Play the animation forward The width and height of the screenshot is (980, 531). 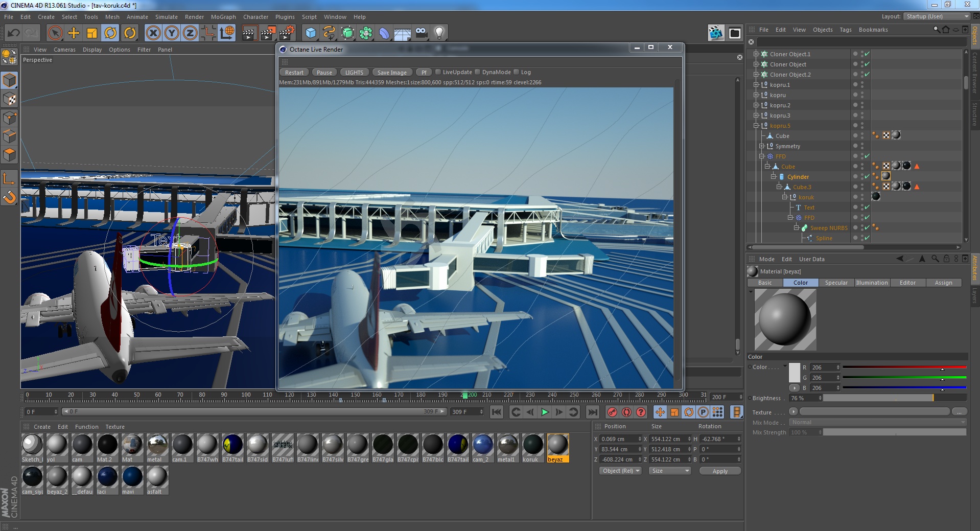(x=545, y=412)
